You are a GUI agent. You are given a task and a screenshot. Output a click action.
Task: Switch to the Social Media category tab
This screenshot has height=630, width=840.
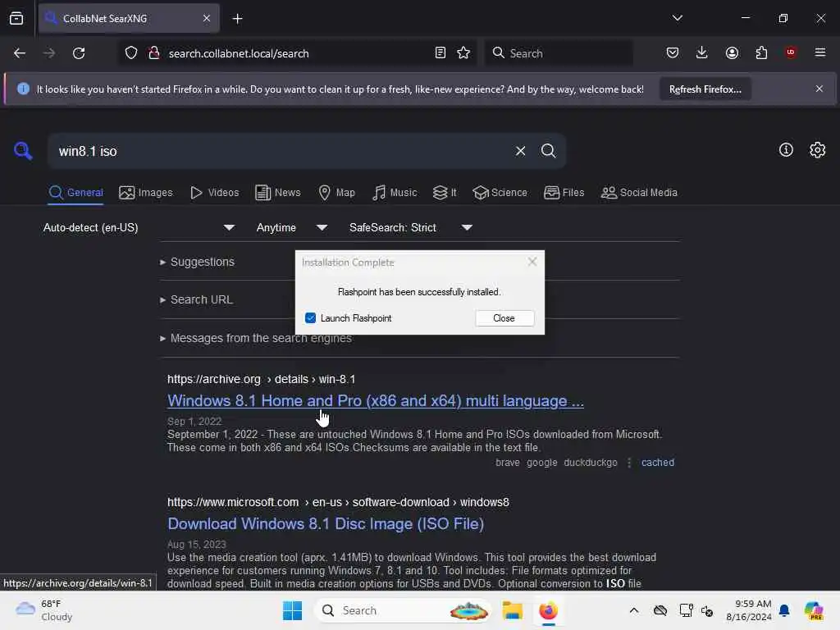(x=639, y=193)
